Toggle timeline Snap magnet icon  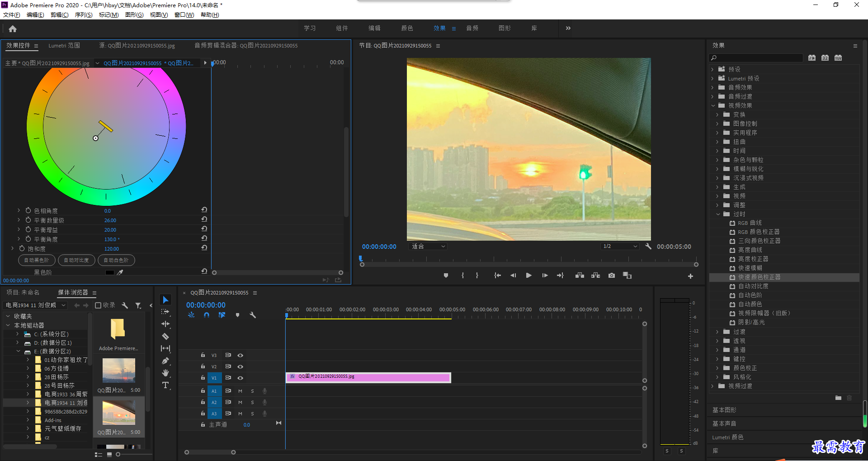[x=207, y=315]
